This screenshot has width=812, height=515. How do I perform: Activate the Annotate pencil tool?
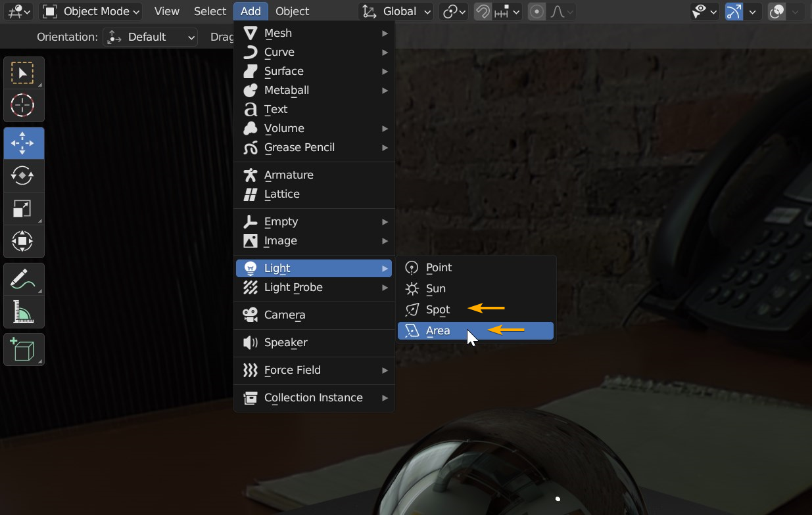click(x=23, y=279)
